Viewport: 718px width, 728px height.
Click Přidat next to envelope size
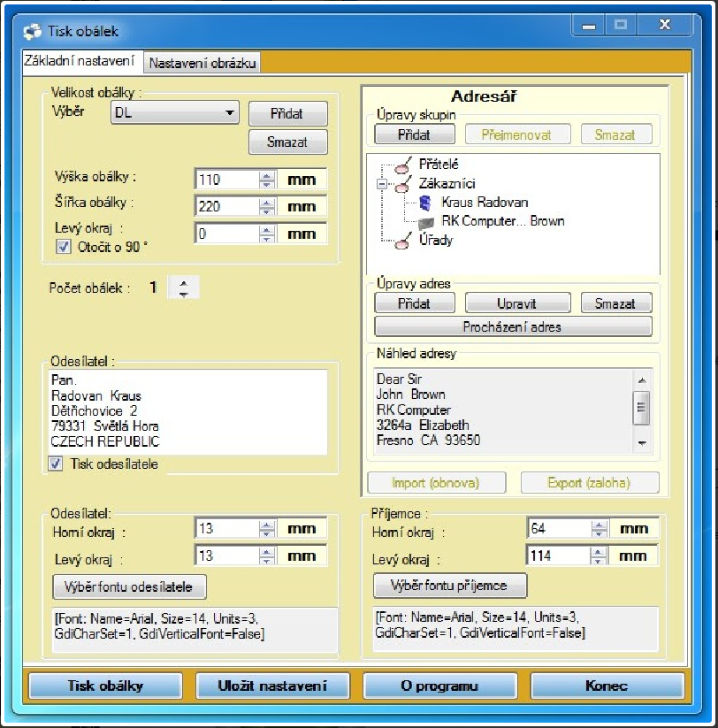coord(287,113)
